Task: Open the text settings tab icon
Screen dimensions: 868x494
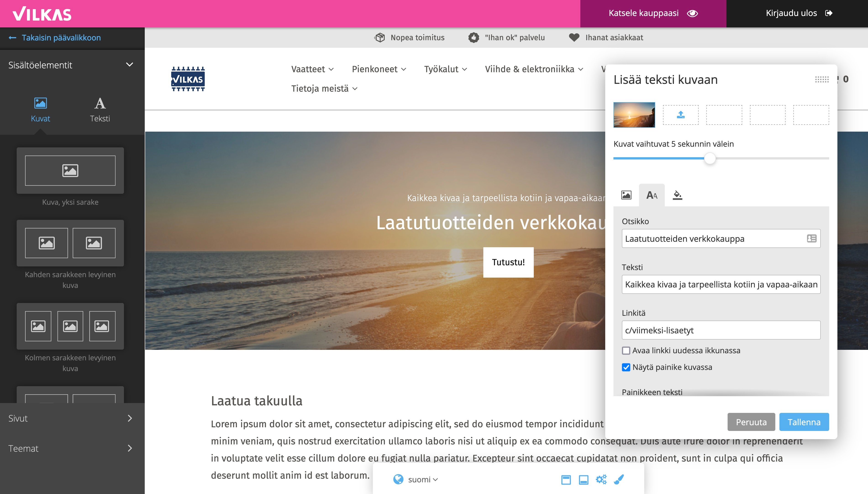Action: [652, 195]
